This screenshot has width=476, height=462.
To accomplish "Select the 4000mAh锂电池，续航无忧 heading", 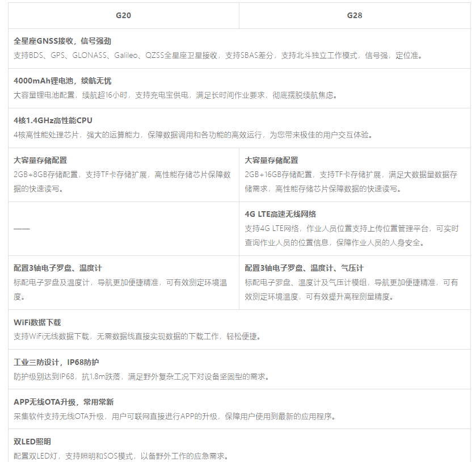I will tap(62, 81).
